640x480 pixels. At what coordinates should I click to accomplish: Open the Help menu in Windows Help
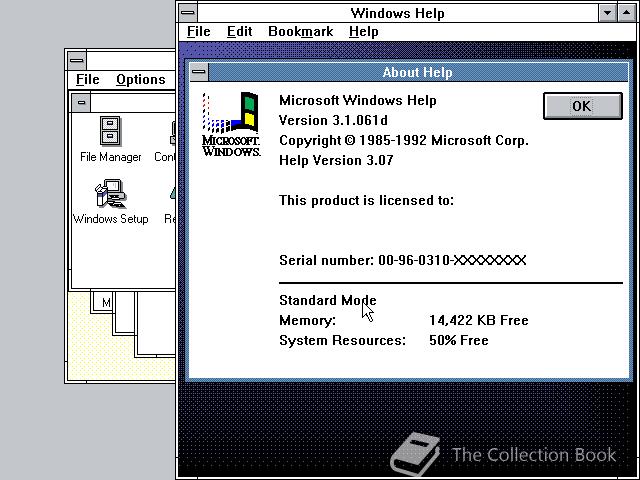pos(363,32)
